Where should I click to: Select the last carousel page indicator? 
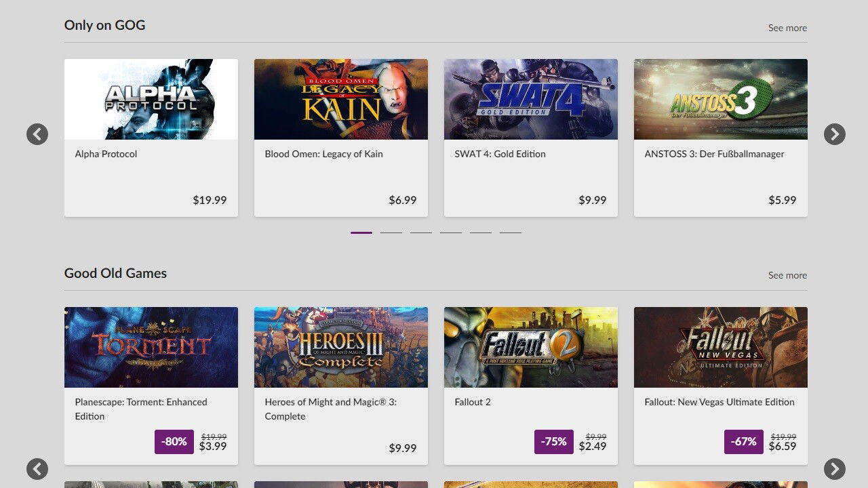tap(511, 232)
